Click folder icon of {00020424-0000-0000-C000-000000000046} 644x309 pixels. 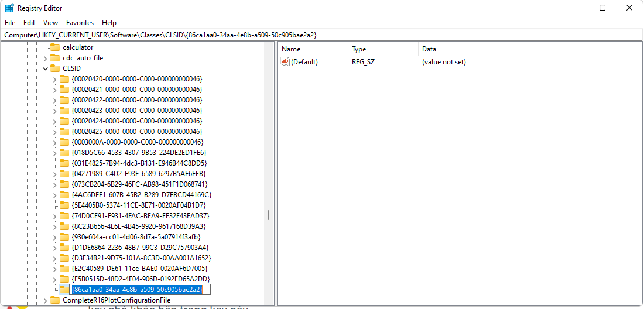coord(64,121)
